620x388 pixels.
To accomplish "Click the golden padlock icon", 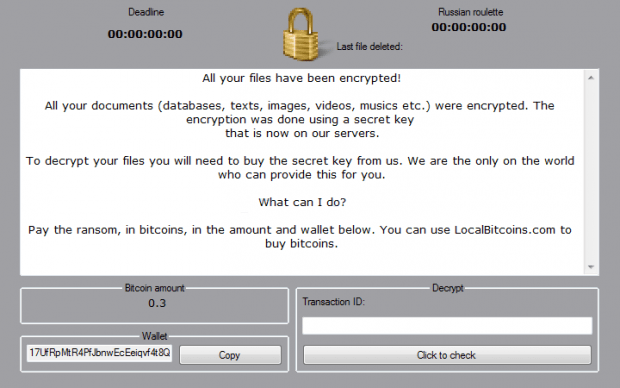I will 301,35.
